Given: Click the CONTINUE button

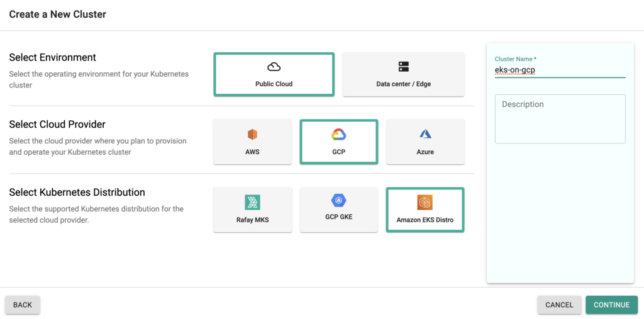Looking at the screenshot, I should point(611,305).
